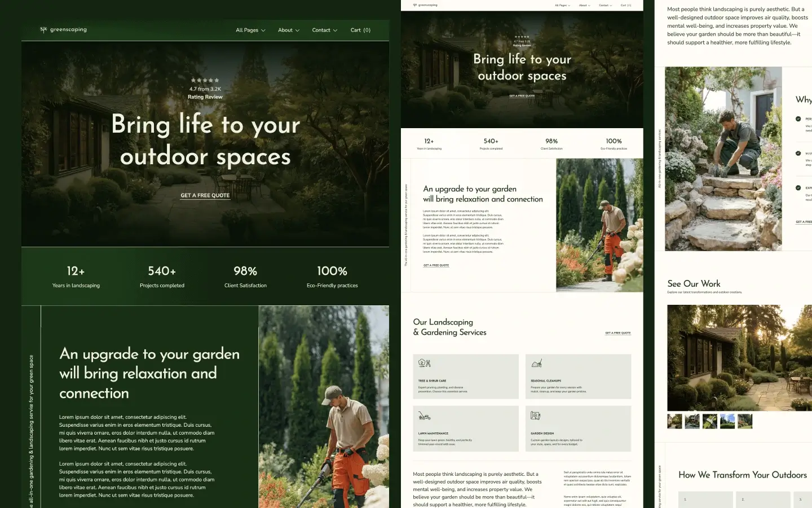Click the five-star rating in dark hero
Screen dimensions: 812x508
(x=205, y=80)
